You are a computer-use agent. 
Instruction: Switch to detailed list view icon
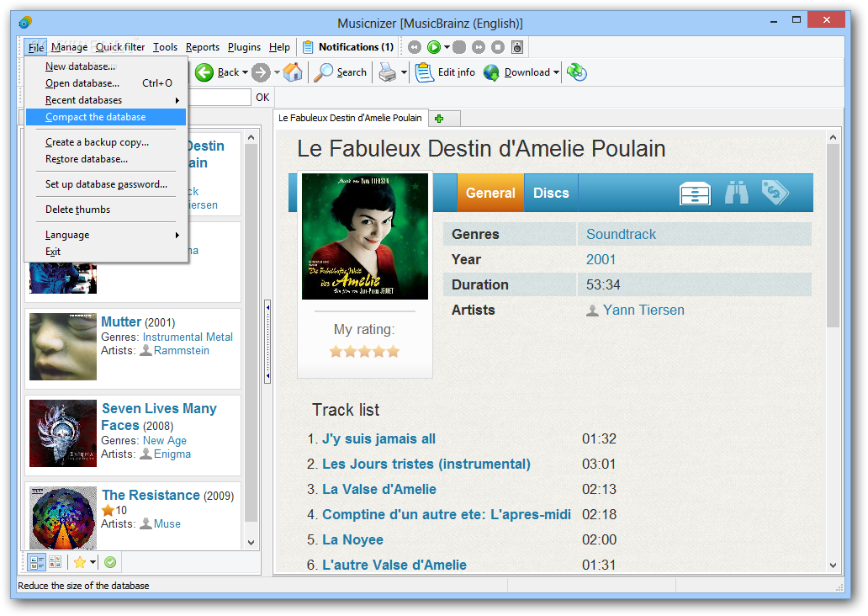[37, 563]
